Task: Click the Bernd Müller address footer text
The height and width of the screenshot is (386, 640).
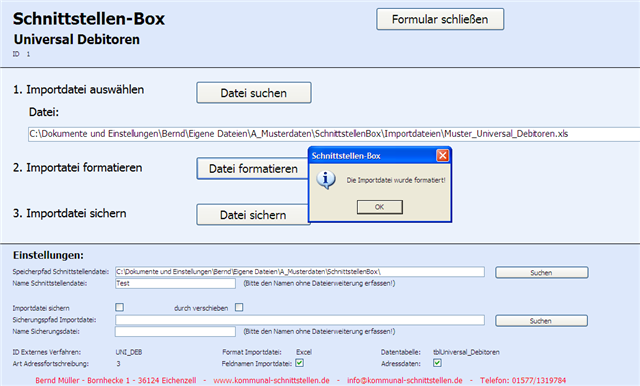Action: pyautogui.click(x=116, y=380)
